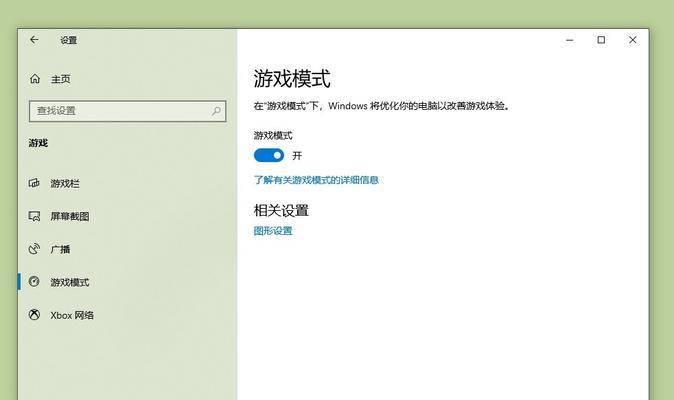The image size is (674, 400).
Task: Click the 相关设置 heading
Action: tap(281, 211)
